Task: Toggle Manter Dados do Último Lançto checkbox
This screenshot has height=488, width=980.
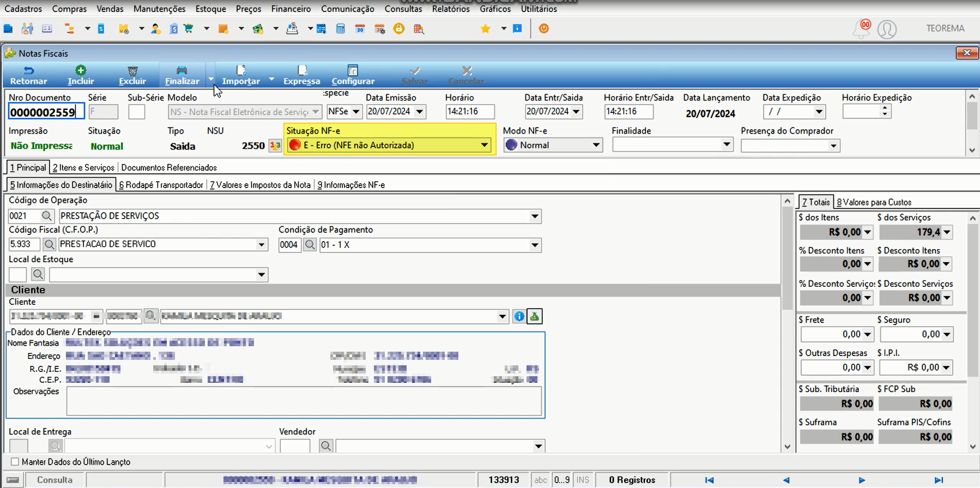Action: tap(15, 462)
